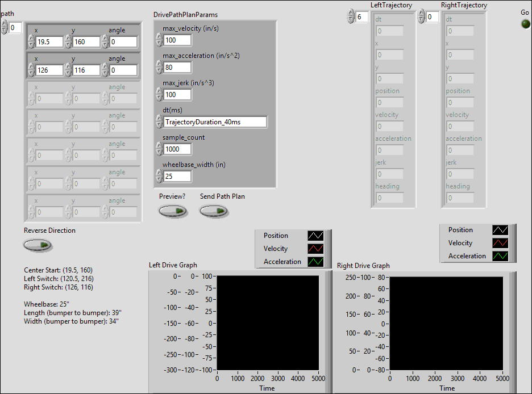
Task: Click the path array index stepper
Action: tap(5, 27)
